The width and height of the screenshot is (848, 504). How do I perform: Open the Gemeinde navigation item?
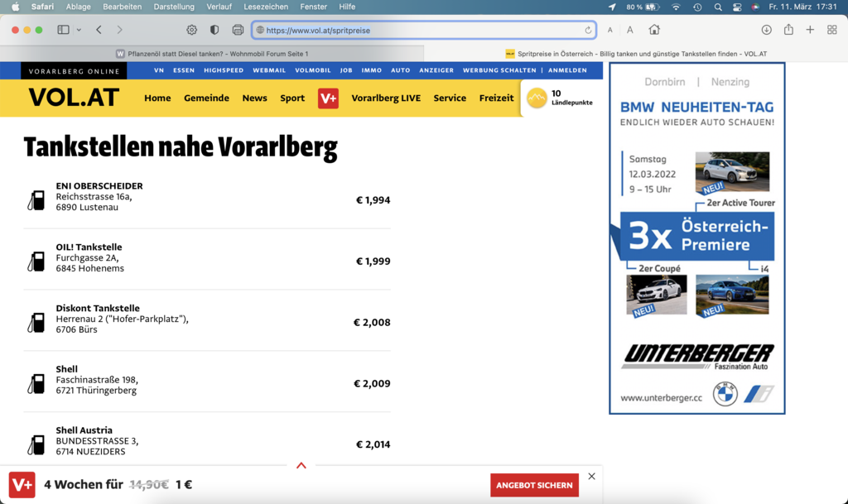pyautogui.click(x=206, y=98)
